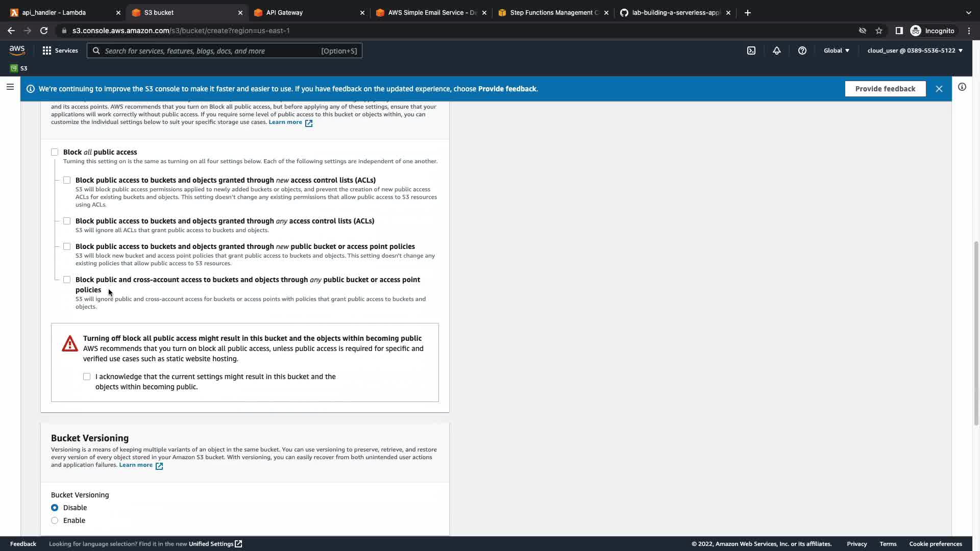Click the AWS logo home icon
Image resolution: width=980 pixels, height=551 pixels.
pyautogui.click(x=17, y=50)
